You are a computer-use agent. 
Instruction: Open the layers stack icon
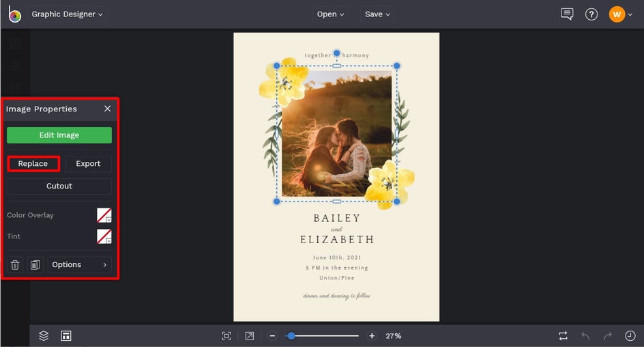[44, 335]
